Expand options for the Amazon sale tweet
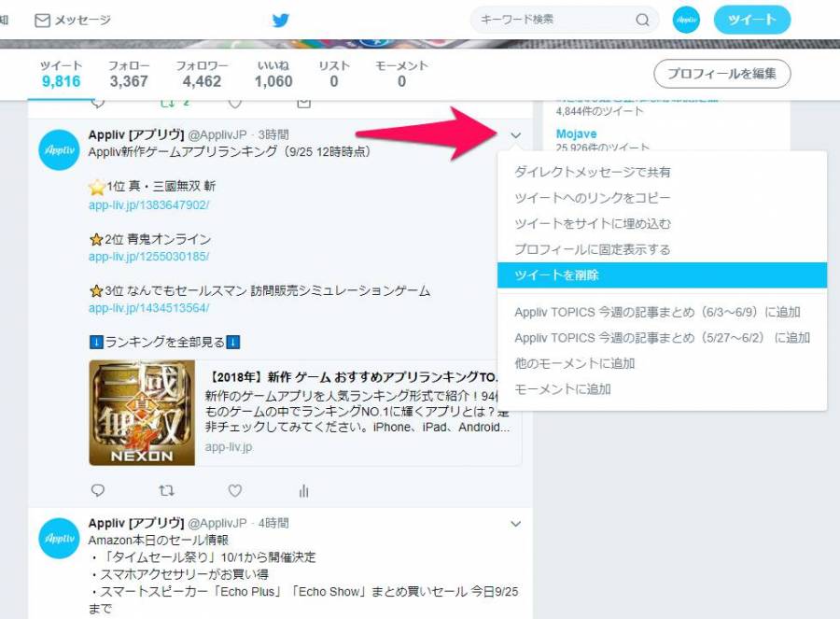This screenshot has height=619, width=840. tap(515, 524)
